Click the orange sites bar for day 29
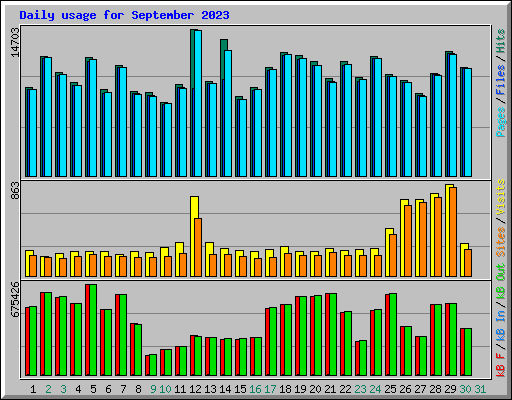The image size is (512, 400). click(x=453, y=232)
